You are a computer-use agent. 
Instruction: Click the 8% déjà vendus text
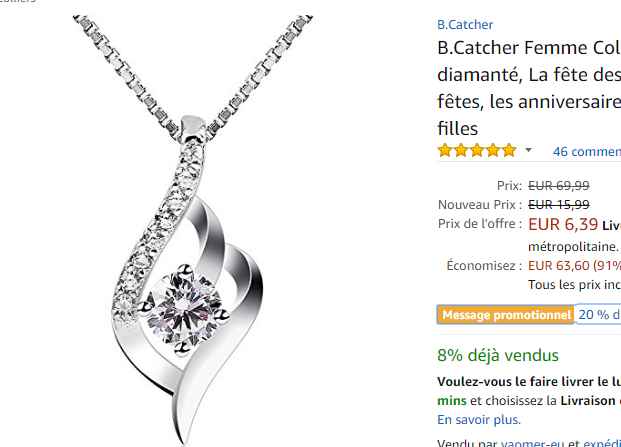tap(498, 356)
